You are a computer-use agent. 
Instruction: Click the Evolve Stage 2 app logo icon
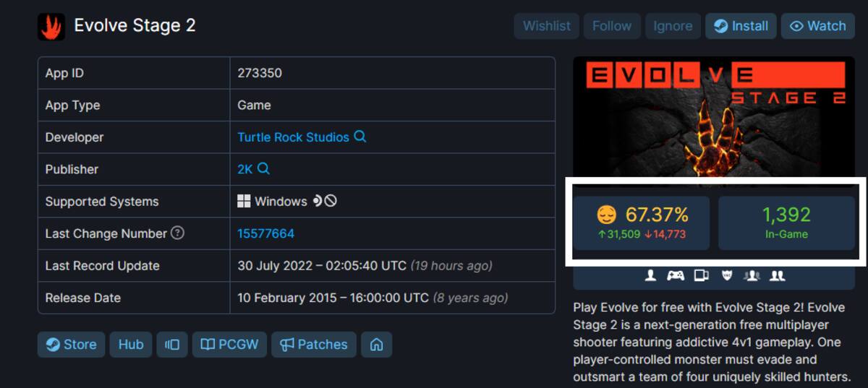[51, 27]
